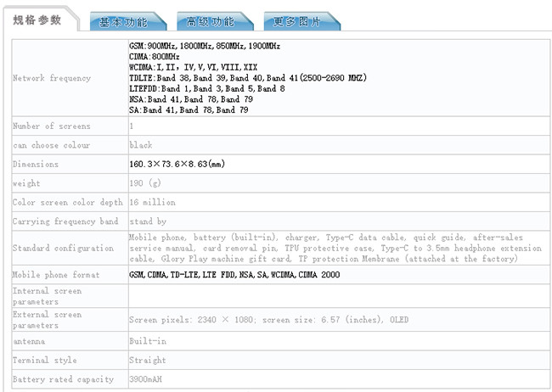Open the 基本功能 tab
Viewport: 552px width, 392px height.
pyautogui.click(x=122, y=22)
